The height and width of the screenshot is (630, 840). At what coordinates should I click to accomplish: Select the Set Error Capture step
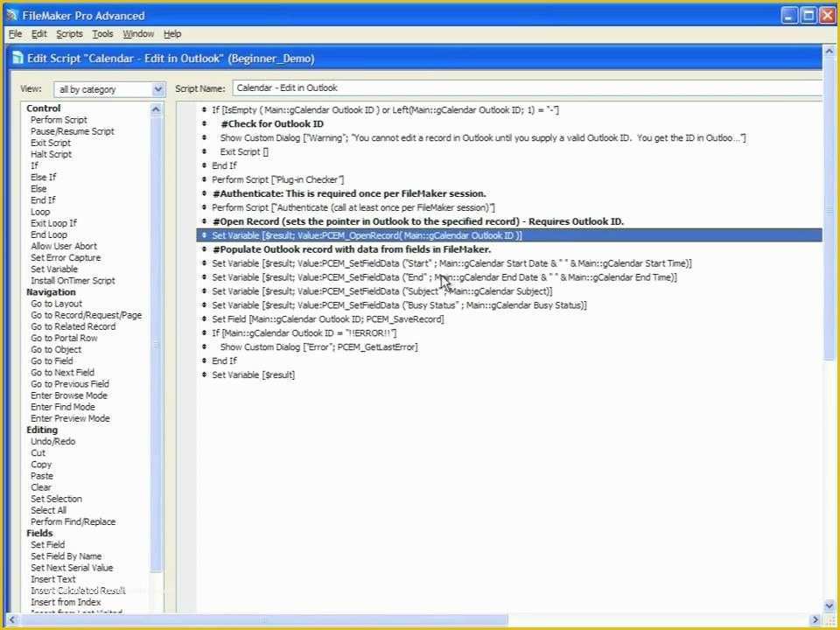[66, 257]
